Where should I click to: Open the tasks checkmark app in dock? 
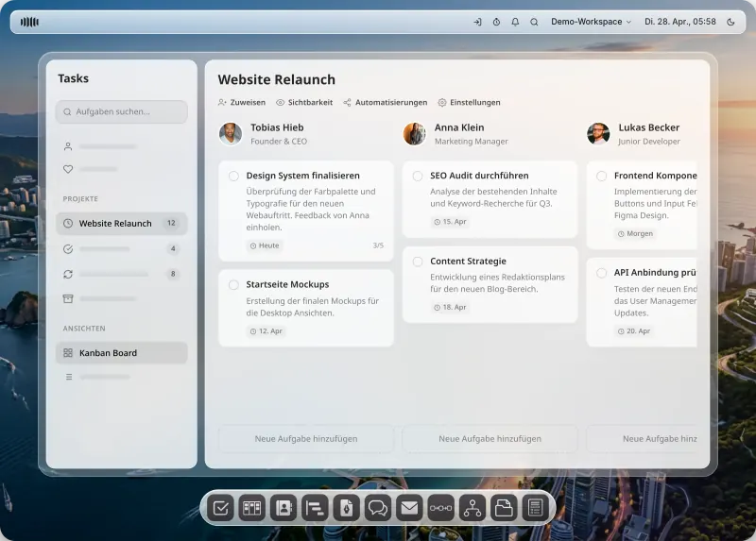click(220, 508)
